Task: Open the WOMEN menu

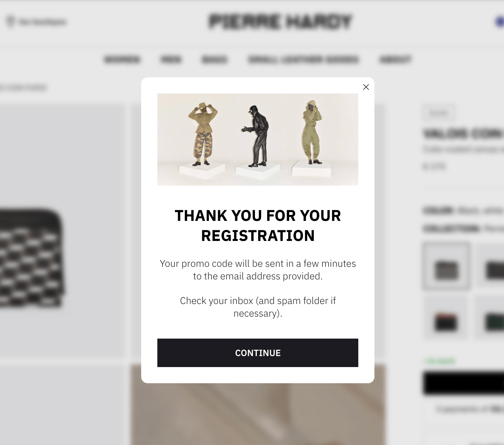Action: pyautogui.click(x=122, y=60)
